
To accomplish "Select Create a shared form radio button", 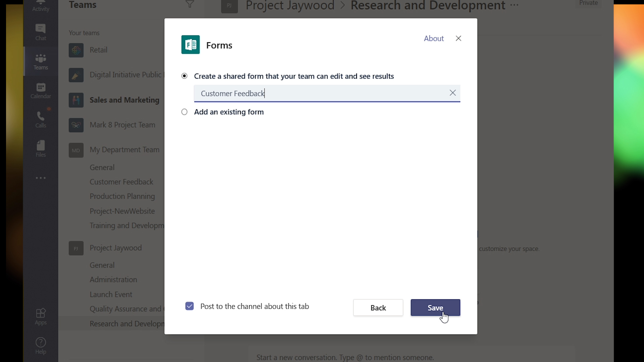I will [x=184, y=76].
